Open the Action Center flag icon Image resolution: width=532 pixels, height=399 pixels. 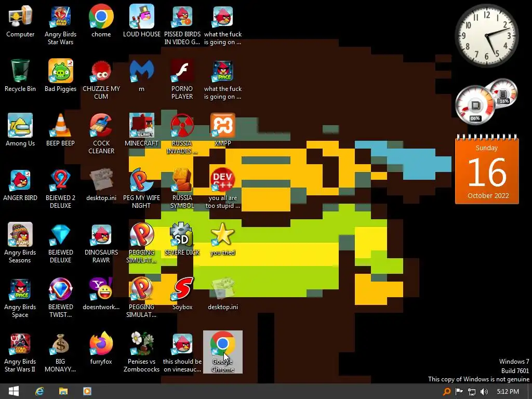(459, 392)
